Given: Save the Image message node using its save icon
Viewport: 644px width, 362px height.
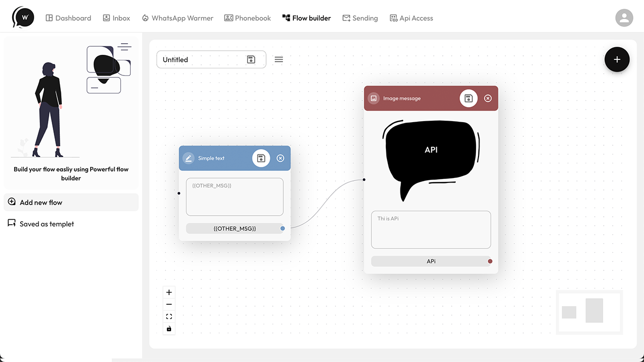Looking at the screenshot, I should coord(468,98).
